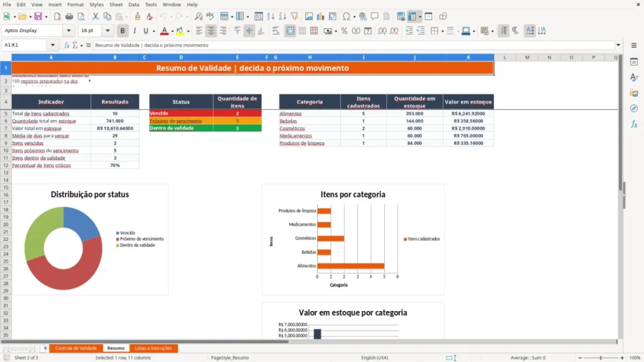Click row header 12
This screenshot has width=644, height=362.
tap(6, 165)
